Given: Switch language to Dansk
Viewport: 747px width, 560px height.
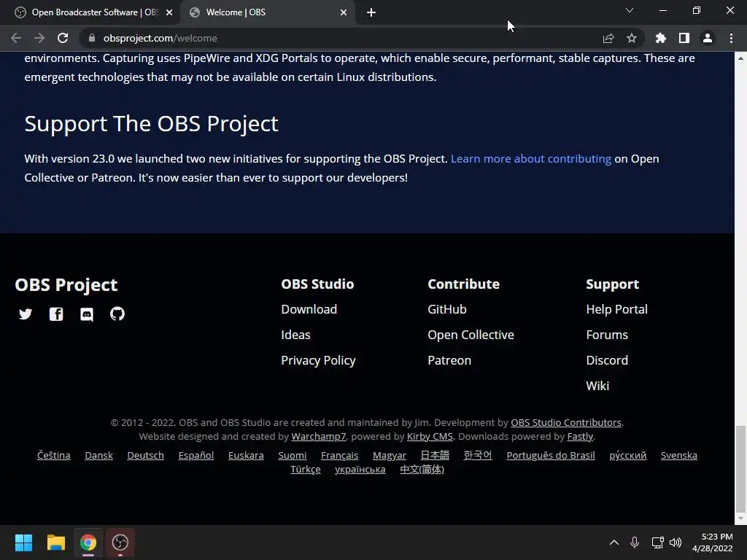Looking at the screenshot, I should 98,455.
